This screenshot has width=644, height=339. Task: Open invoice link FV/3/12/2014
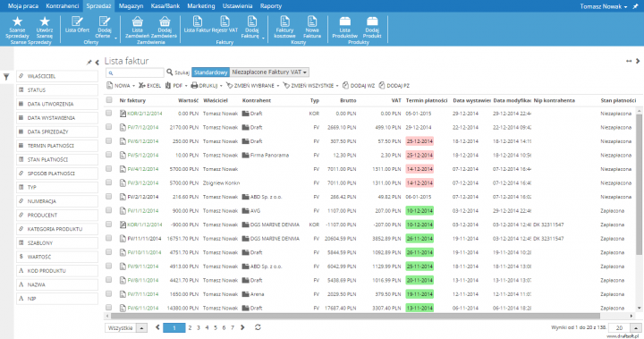point(142,182)
